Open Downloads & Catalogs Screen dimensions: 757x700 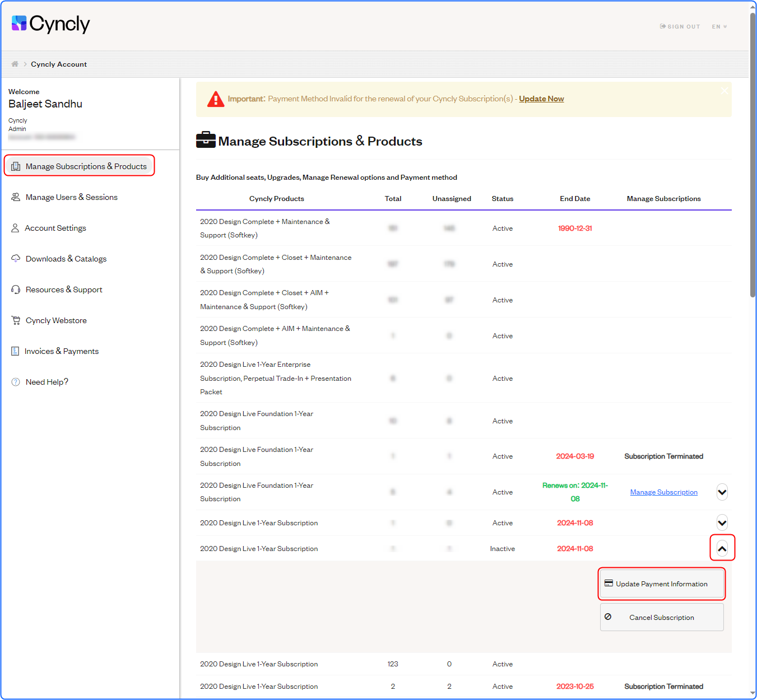coord(59,259)
